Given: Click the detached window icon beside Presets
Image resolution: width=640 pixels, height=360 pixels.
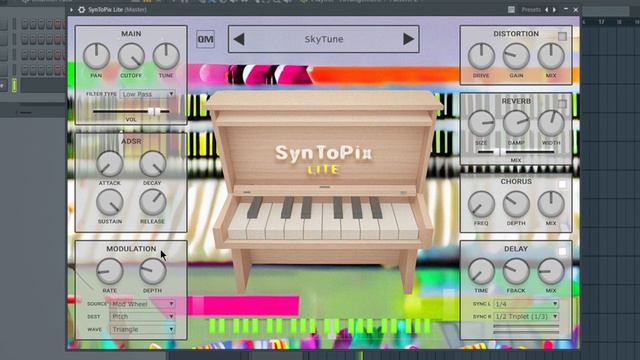Looking at the screenshot, I should coord(511,9).
